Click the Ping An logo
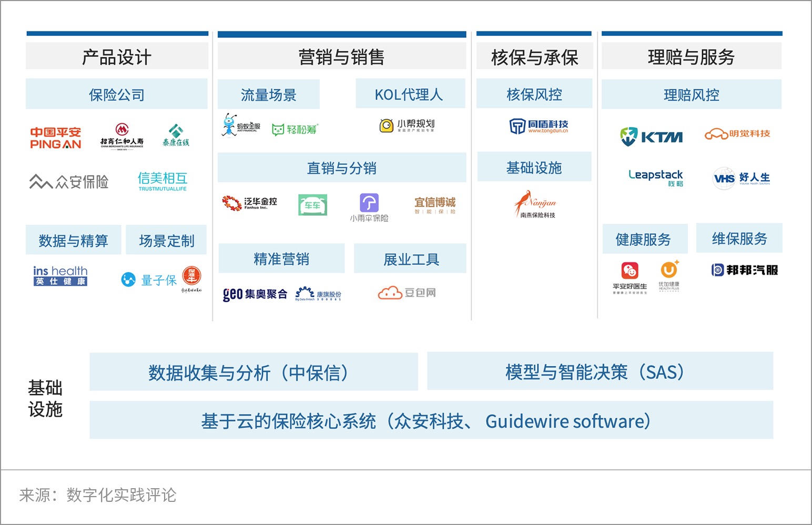Viewport: 812px width, 525px height. click(56, 138)
